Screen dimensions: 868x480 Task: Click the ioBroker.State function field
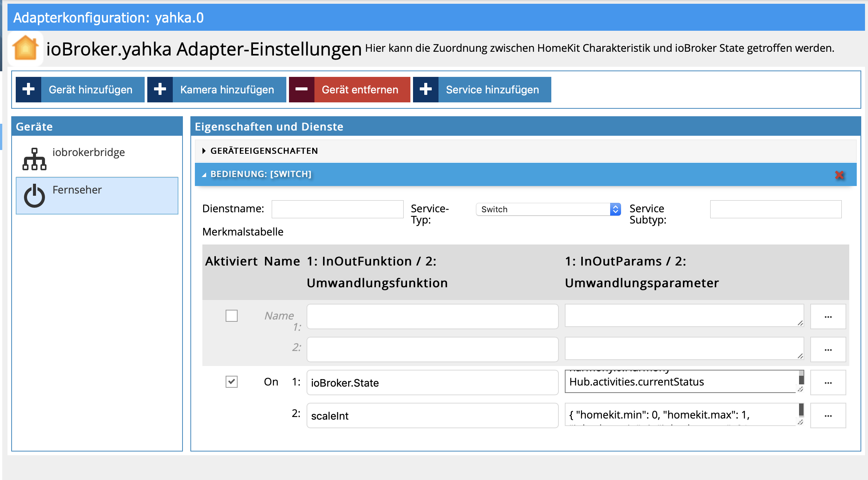pyautogui.click(x=433, y=382)
